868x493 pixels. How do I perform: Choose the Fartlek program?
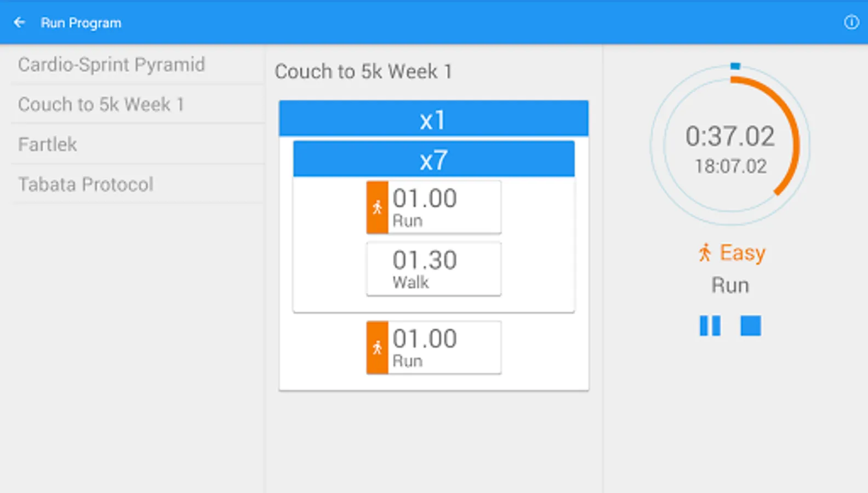coord(48,145)
